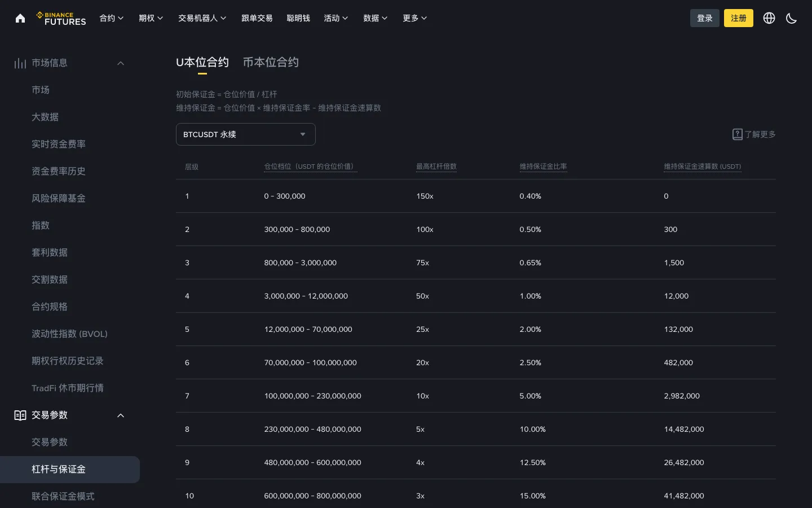The width and height of the screenshot is (812, 508).
Task: Collapse the 交易参数 sidebar section
Action: point(121,415)
